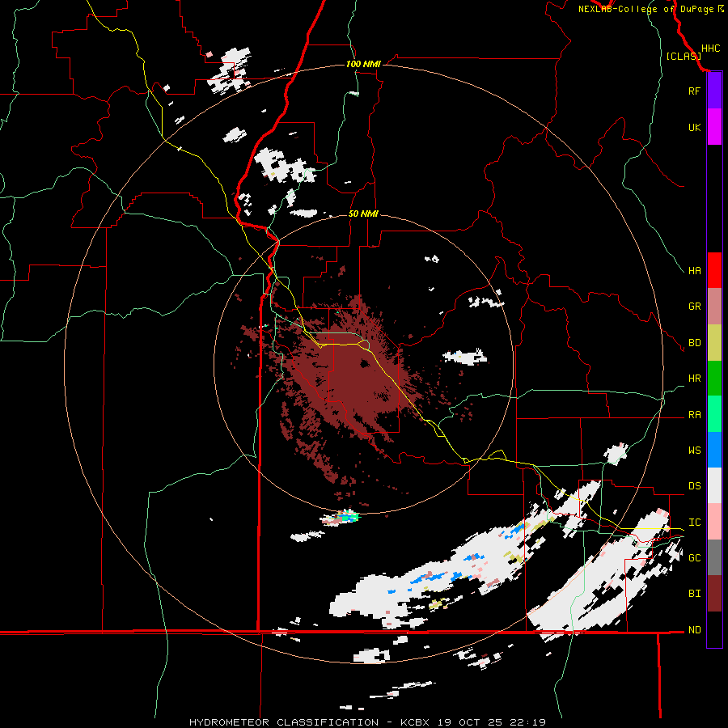Click the BI legend label
Screen dimensions: 728x728
pos(694,594)
